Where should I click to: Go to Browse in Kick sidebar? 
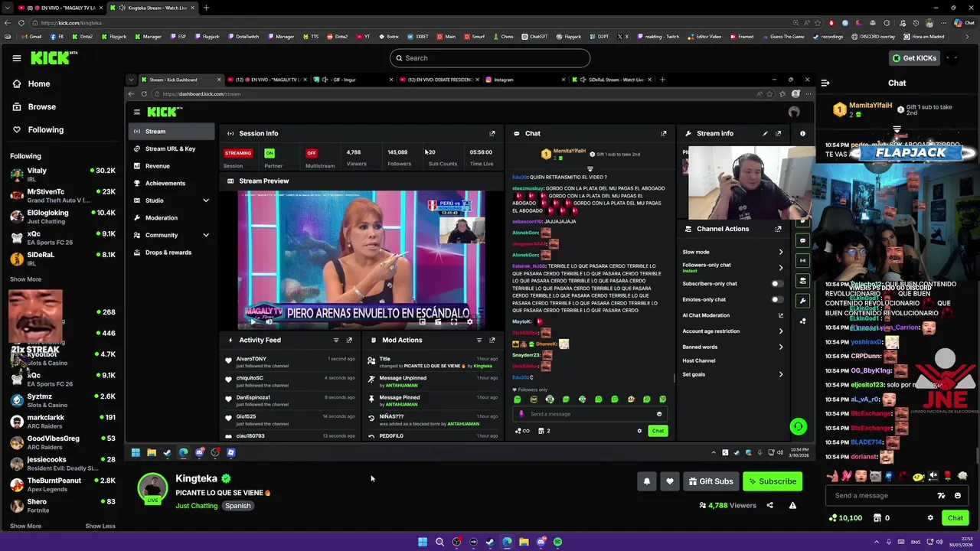point(42,107)
